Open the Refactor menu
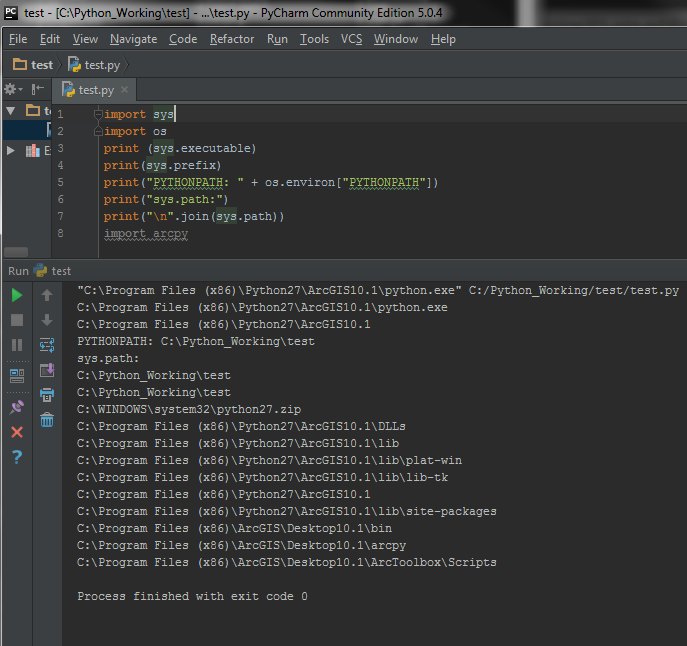The height and width of the screenshot is (646, 687). point(232,39)
